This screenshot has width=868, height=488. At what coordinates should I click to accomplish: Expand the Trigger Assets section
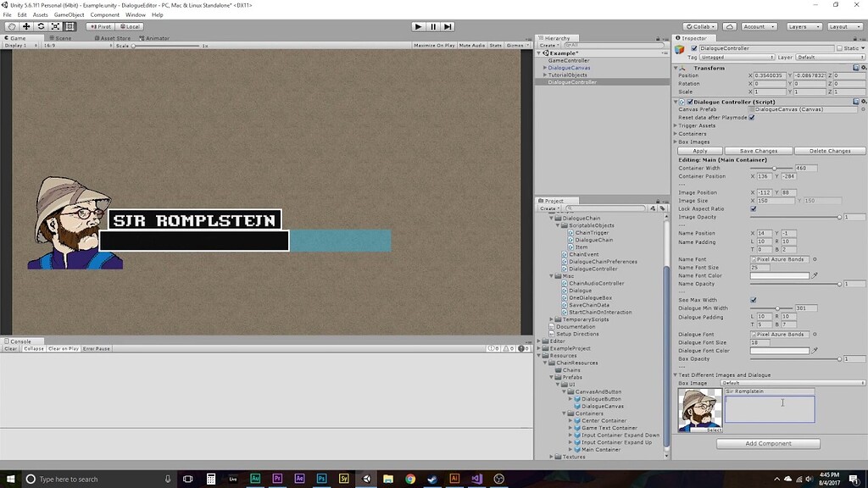click(x=676, y=125)
